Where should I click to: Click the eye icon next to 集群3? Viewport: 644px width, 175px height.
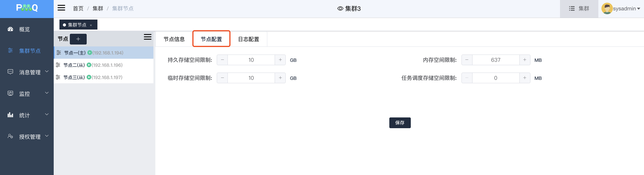tap(340, 8)
